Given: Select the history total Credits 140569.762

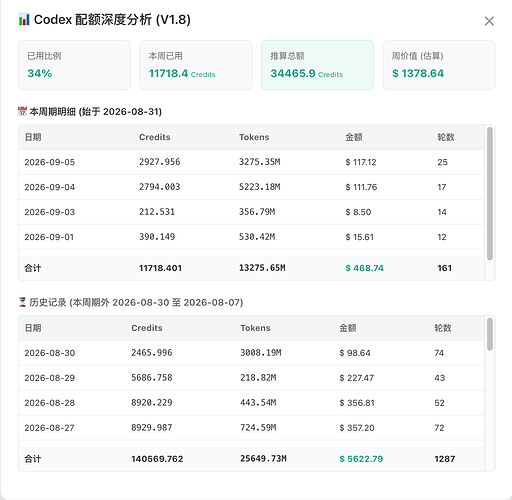Looking at the screenshot, I should point(157,459).
